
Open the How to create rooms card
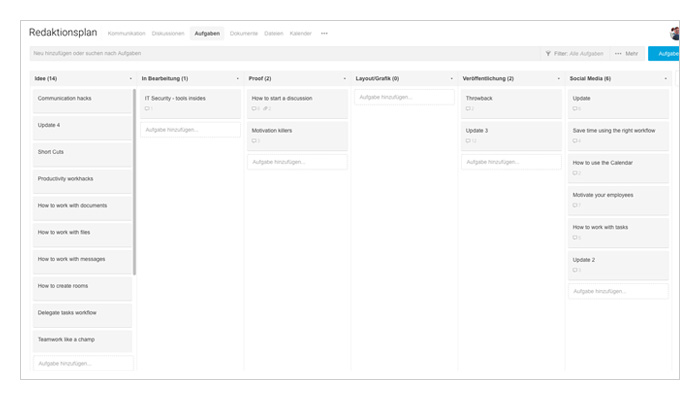pos(82,288)
